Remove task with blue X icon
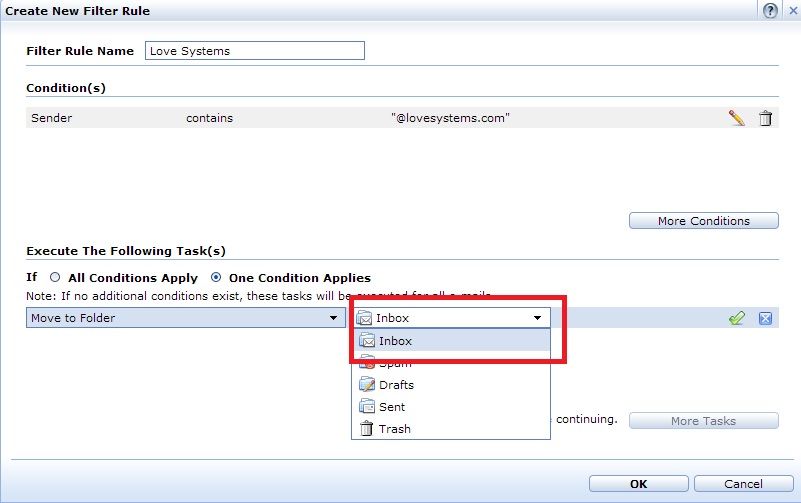 pos(765,318)
